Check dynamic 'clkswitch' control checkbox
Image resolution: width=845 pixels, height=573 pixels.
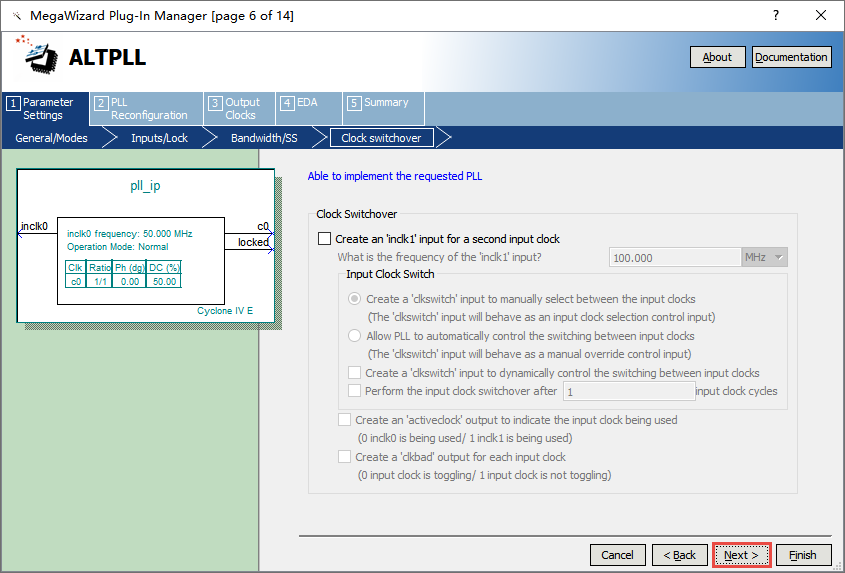click(354, 372)
